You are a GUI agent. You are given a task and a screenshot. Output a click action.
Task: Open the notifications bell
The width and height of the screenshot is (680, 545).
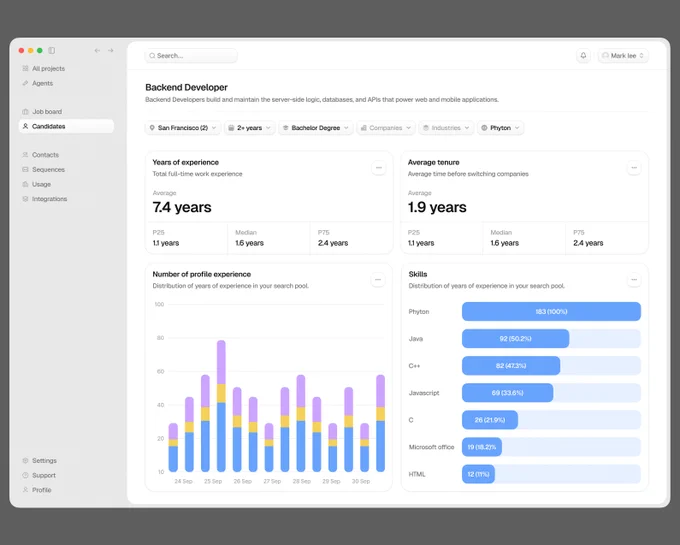tap(583, 55)
